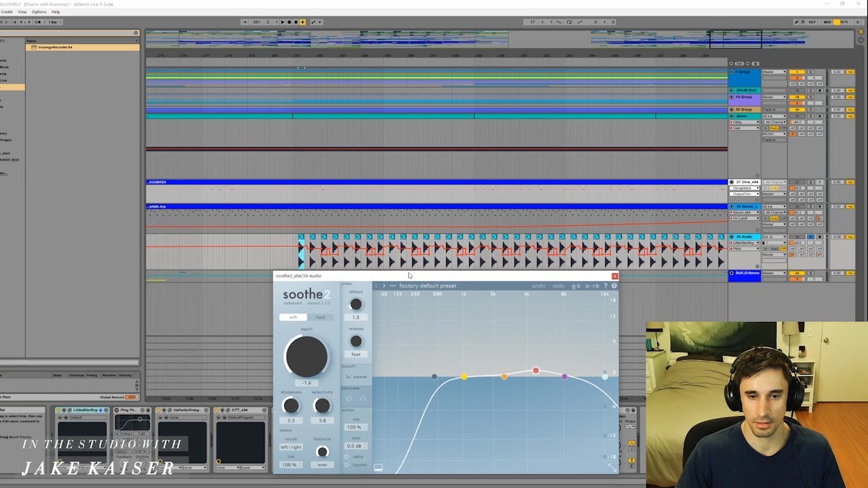Click Ableton transport stop button
This screenshot has width=868, height=488.
289,22
